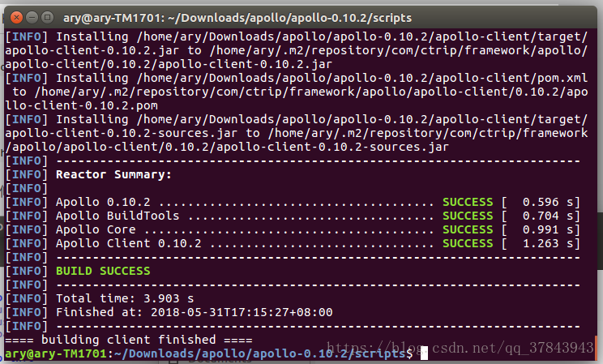Image resolution: width=603 pixels, height=364 pixels.
Task: Click the 'apollo-client/0.10.2/apollo-client-0.10.2.jar' line
Action: coord(169,64)
